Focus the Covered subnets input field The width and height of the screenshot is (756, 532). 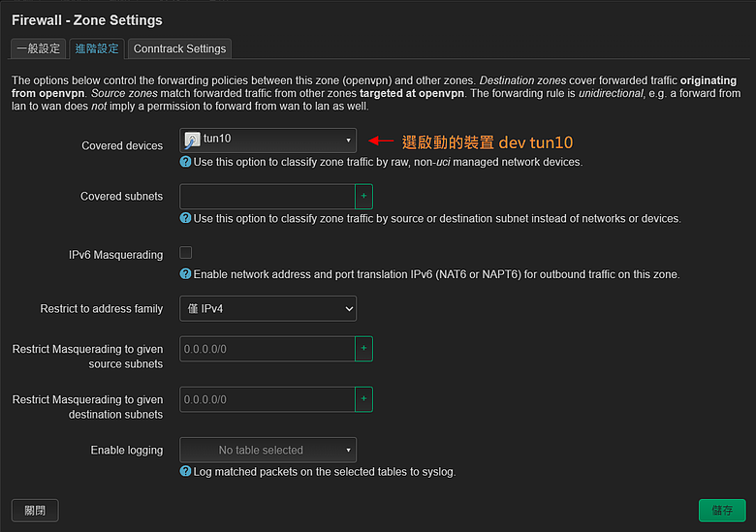point(268,196)
